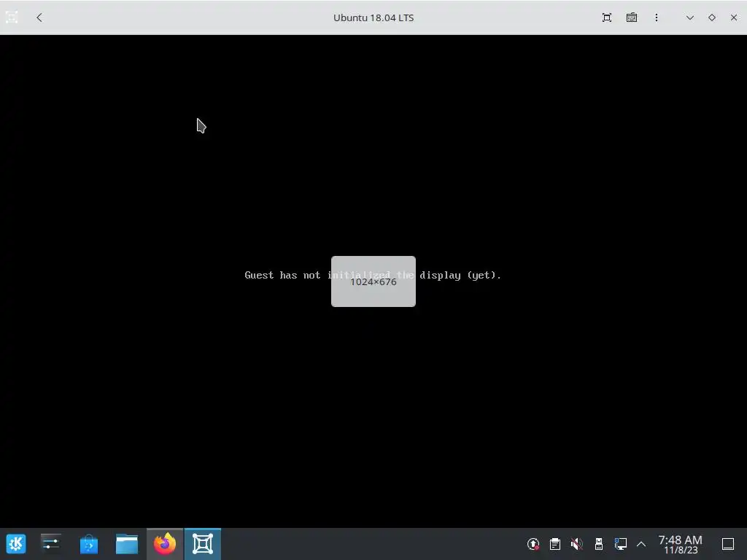Switch to Firefox in the taskbar
747x560 pixels.
(165, 544)
